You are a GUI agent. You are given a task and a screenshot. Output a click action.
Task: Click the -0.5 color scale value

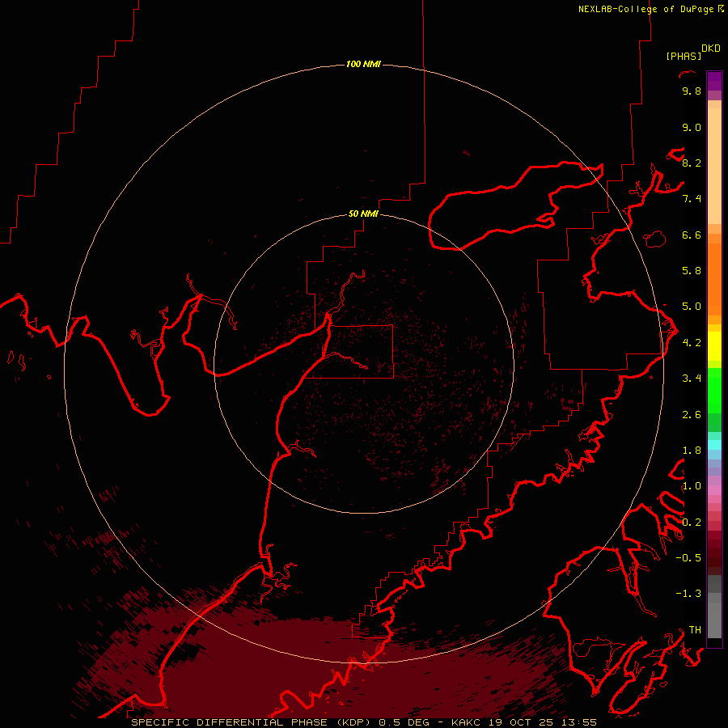pos(688,558)
